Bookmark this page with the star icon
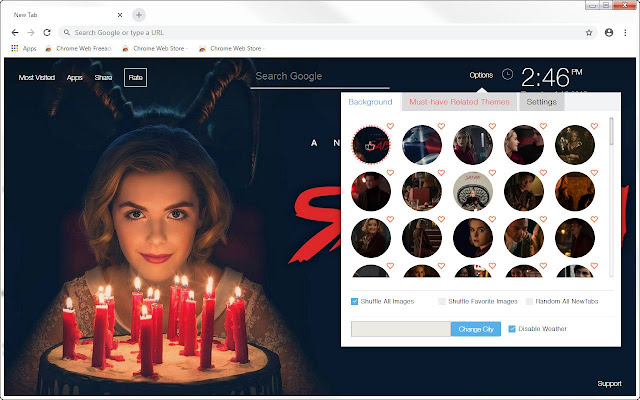Viewport: 640px width, 400px height. pyautogui.click(x=589, y=33)
